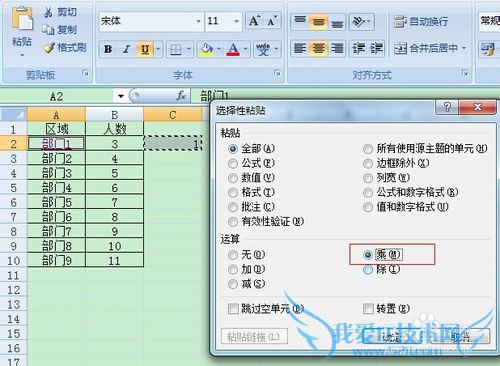
Task: Open font color dropdown arrow
Action: coord(246,49)
